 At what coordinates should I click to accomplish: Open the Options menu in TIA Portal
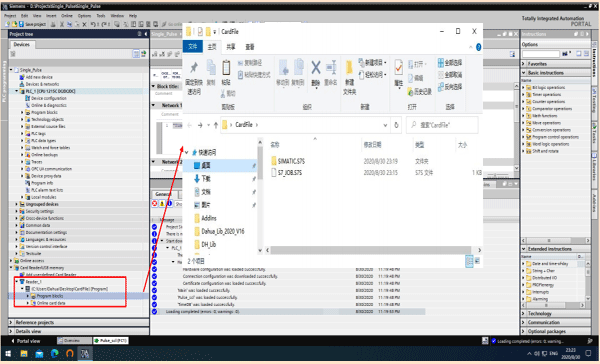tap(84, 16)
